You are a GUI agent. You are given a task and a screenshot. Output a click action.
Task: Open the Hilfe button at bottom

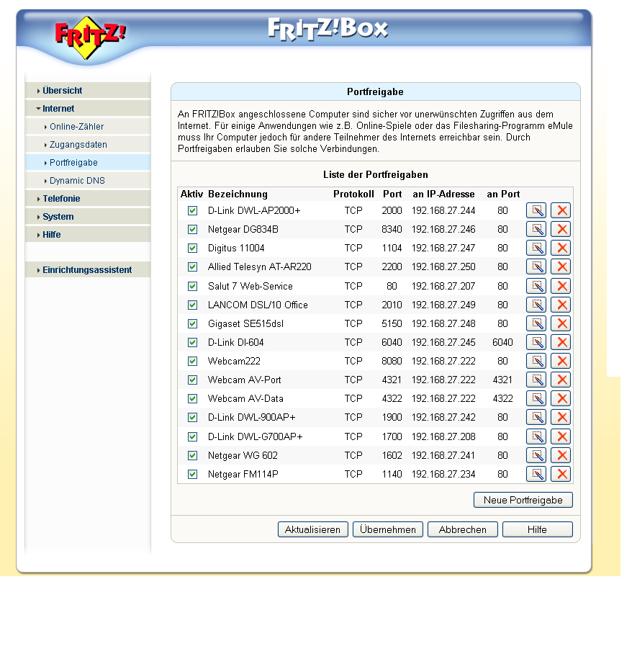538,529
